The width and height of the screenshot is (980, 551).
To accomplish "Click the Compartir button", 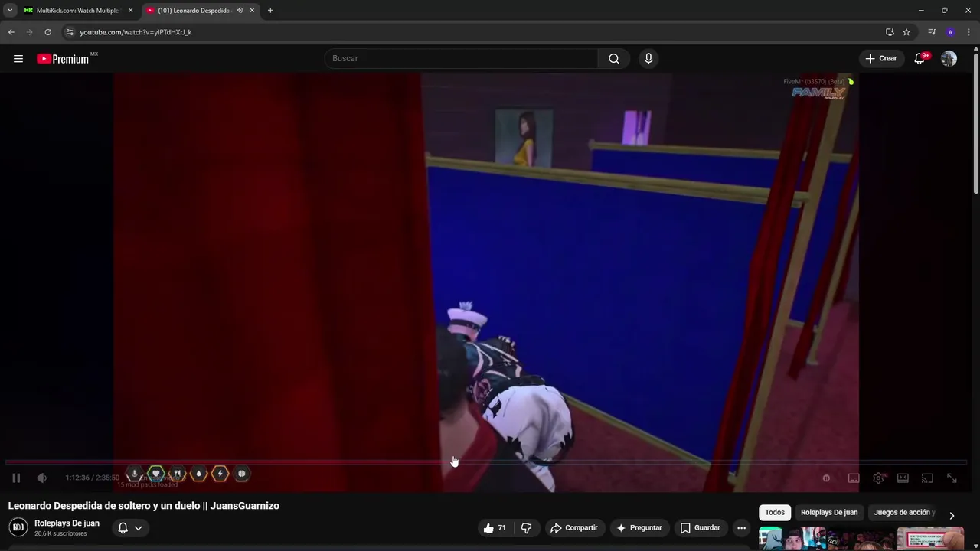I will tap(574, 528).
